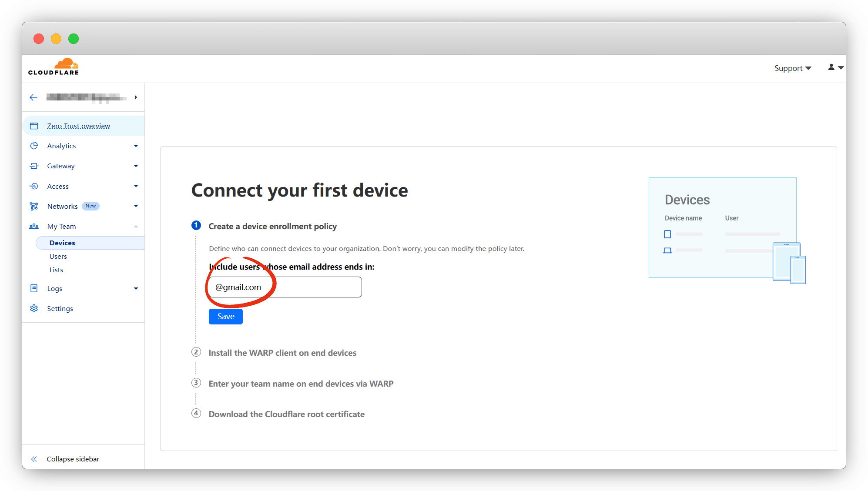Click the Logs document icon
The width and height of the screenshot is (868, 491).
pos(34,288)
